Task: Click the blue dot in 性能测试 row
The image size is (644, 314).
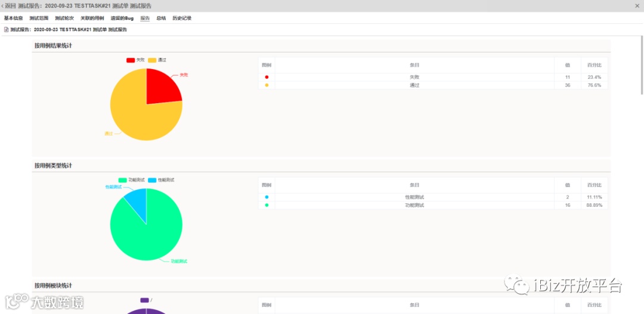Action: click(267, 197)
